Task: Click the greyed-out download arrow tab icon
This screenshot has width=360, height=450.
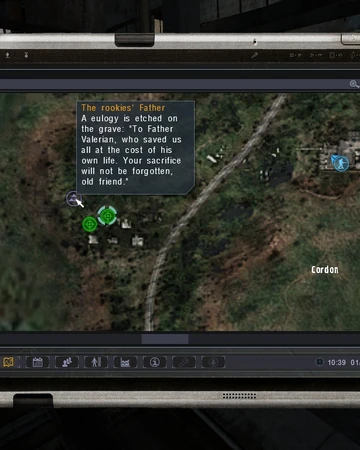Action: (213, 362)
